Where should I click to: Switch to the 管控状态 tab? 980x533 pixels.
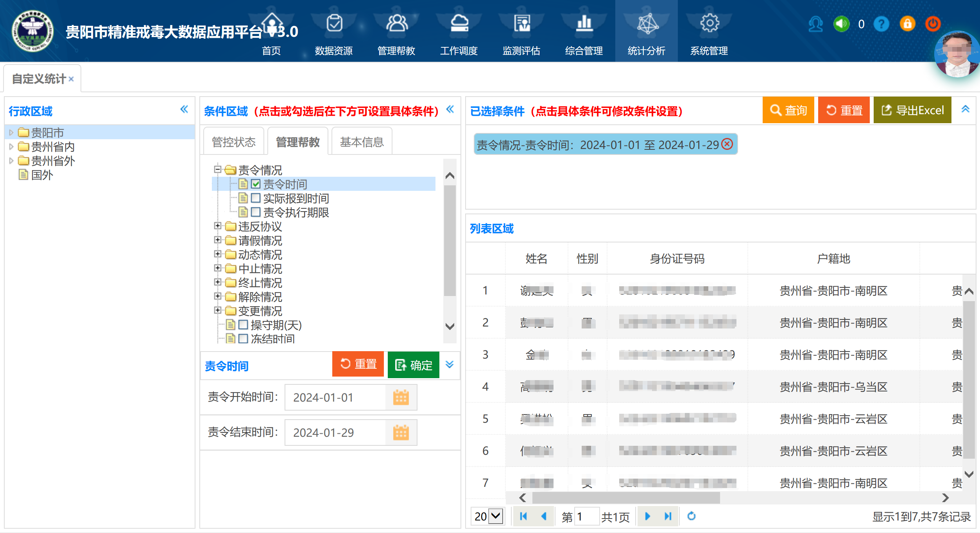tap(234, 142)
